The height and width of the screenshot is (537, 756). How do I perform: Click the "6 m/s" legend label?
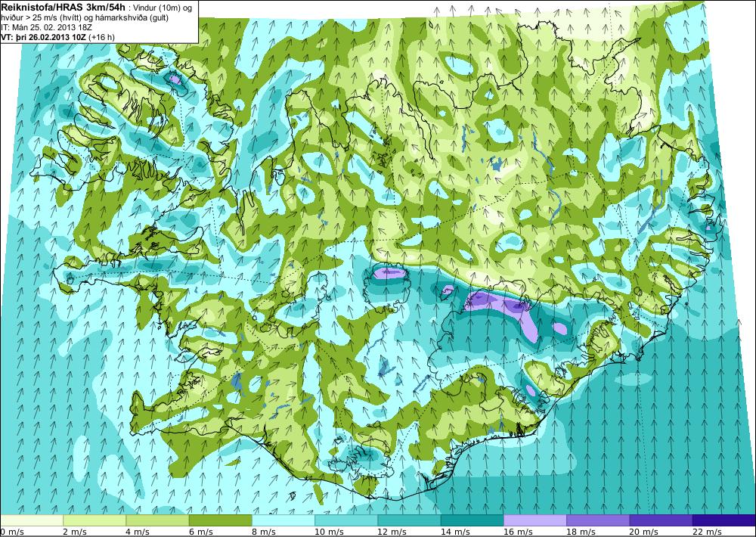(201, 532)
